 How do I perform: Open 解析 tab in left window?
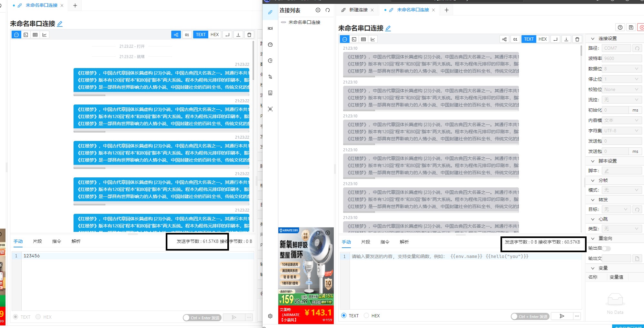[76, 241]
